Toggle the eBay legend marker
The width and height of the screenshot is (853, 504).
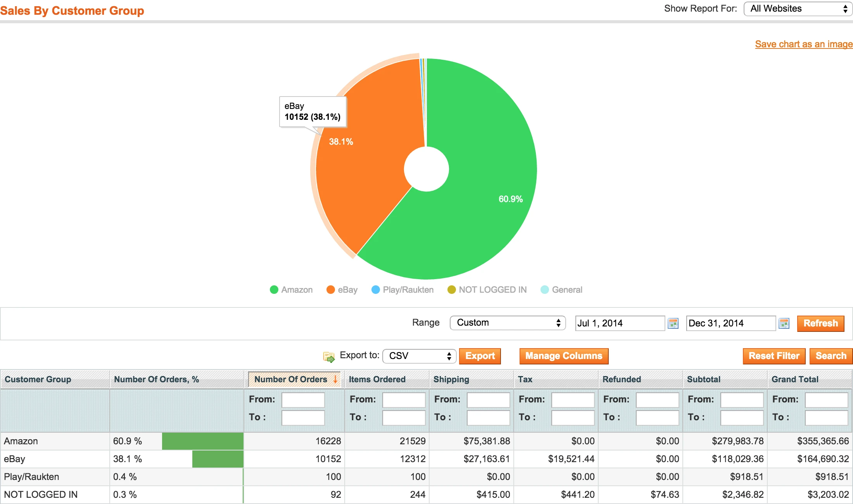(x=330, y=290)
